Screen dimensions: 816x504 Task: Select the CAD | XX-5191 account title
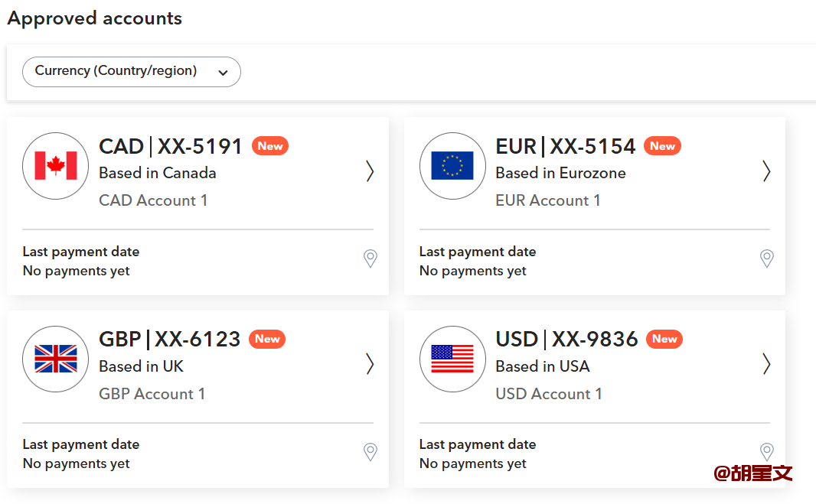point(171,146)
